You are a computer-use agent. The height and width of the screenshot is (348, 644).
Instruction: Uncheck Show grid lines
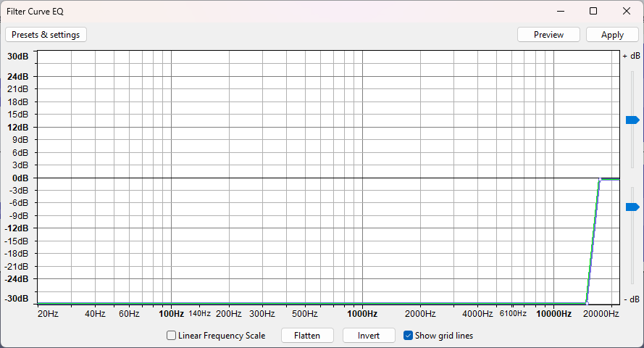[408, 336]
